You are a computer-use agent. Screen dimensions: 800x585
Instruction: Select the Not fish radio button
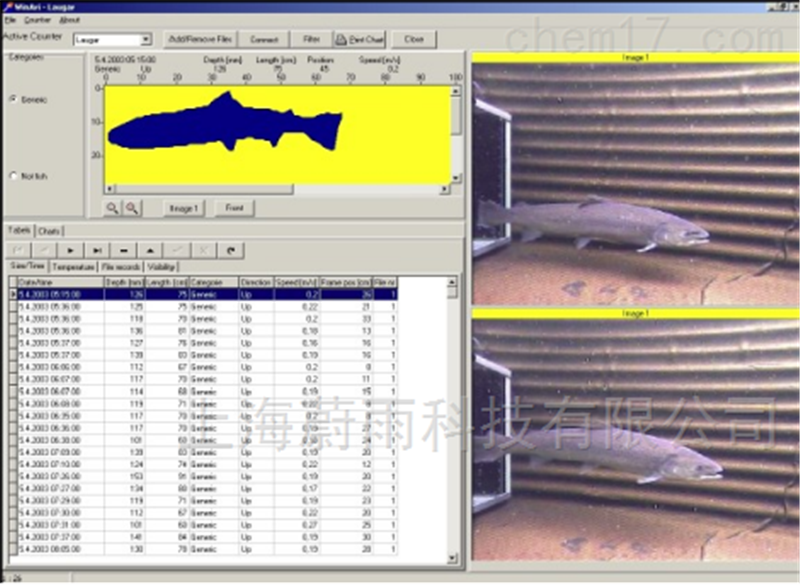[x=13, y=176]
